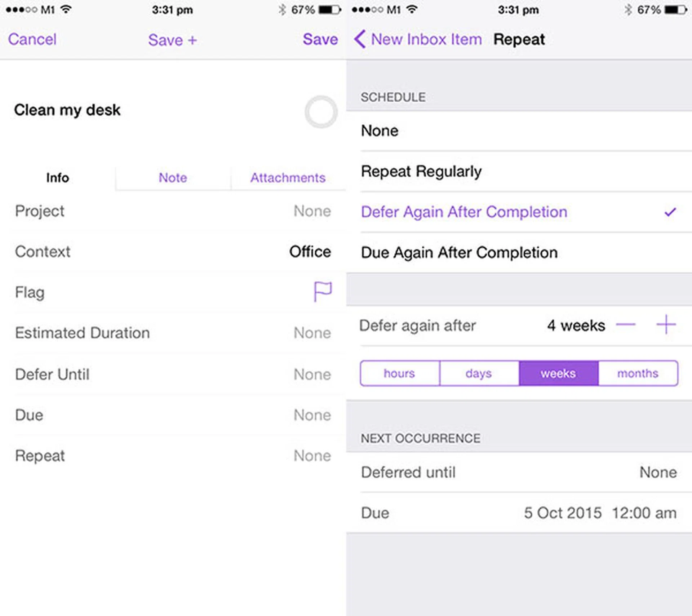The image size is (692, 616).
Task: Switch to the Note tab
Action: pyautogui.click(x=173, y=178)
